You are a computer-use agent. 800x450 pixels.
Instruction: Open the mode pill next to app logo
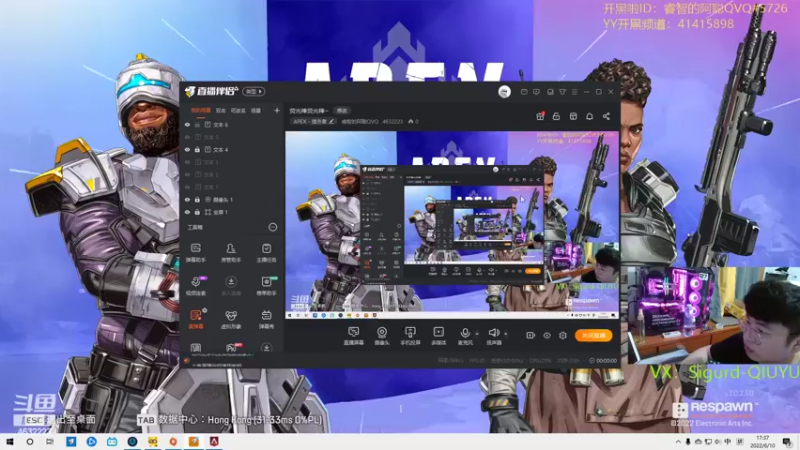[254, 91]
